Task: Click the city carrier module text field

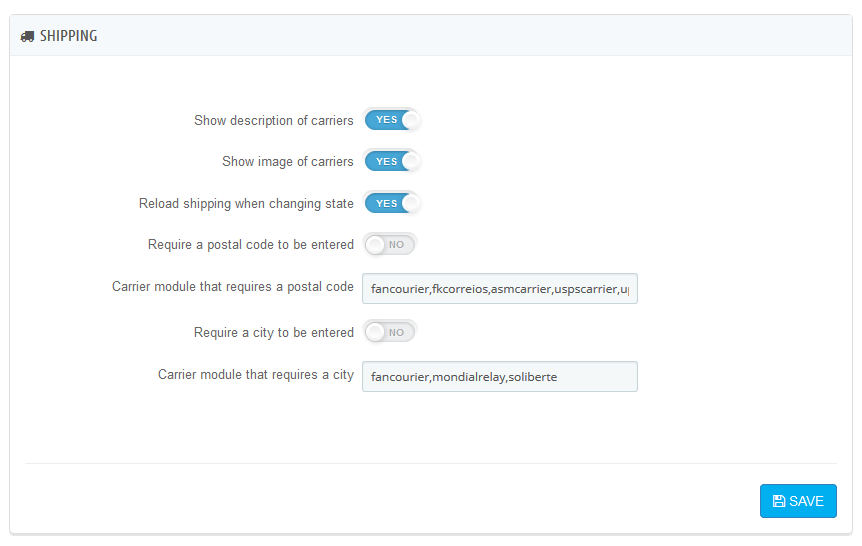Action: click(x=499, y=377)
